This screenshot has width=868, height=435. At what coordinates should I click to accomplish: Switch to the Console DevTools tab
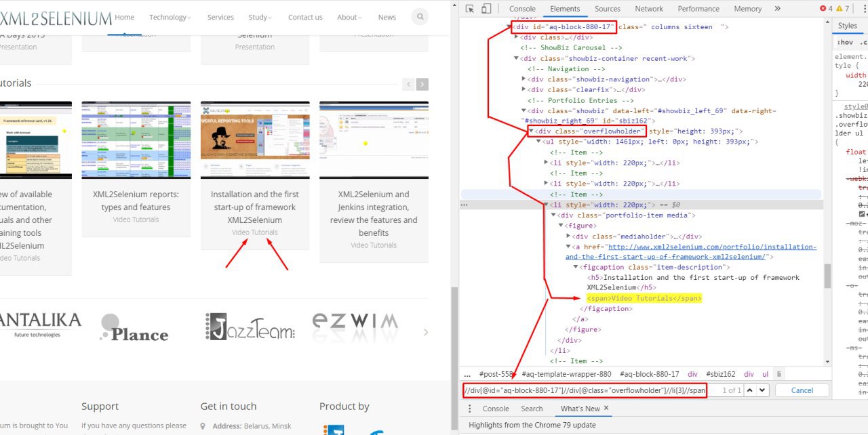click(522, 9)
